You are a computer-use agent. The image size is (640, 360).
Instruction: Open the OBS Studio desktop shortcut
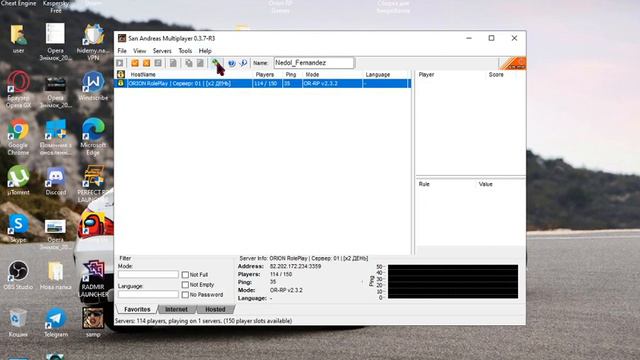coord(18,276)
